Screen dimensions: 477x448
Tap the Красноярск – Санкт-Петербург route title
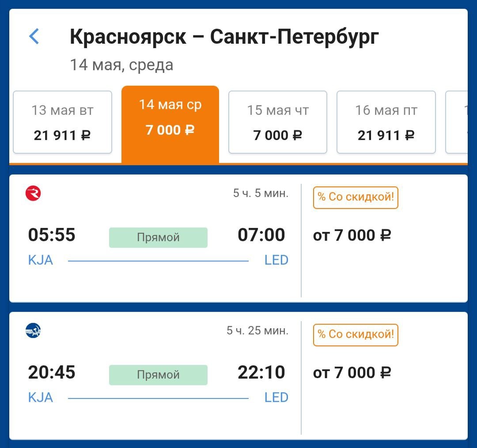[x=224, y=37]
